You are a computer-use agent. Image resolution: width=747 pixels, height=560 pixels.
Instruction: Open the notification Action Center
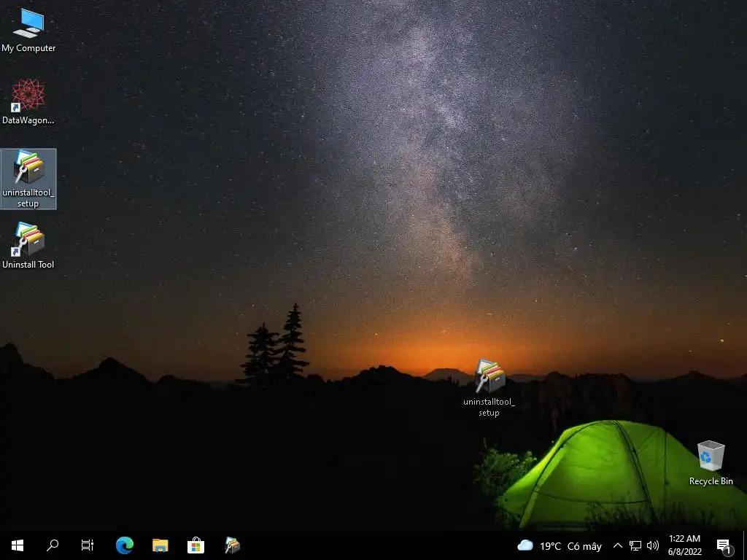(724, 545)
